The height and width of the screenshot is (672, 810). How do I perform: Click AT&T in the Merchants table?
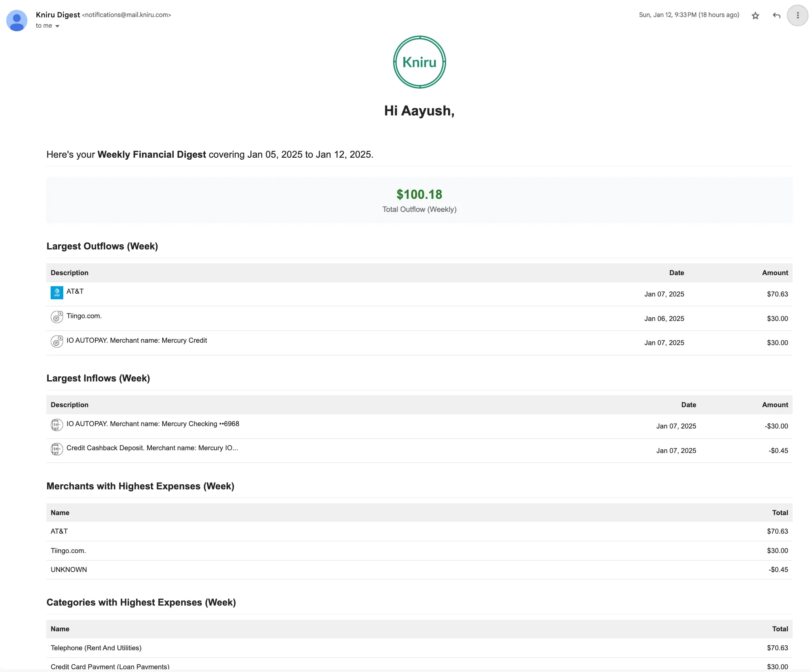(x=59, y=531)
